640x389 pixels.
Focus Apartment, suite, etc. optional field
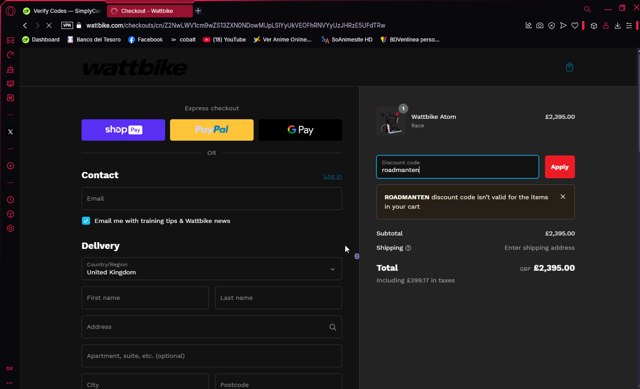click(211, 356)
